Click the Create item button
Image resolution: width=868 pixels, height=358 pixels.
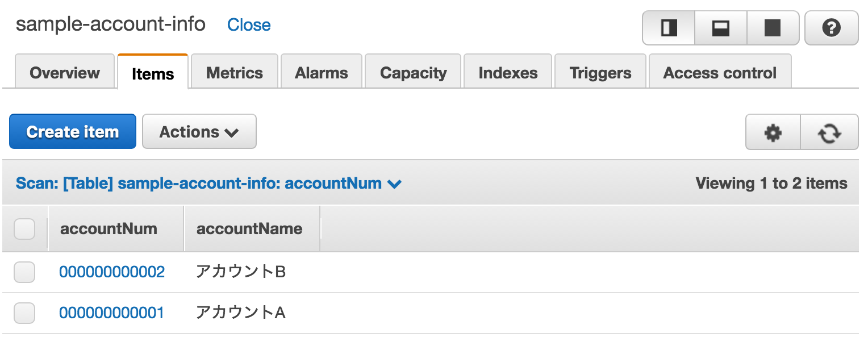tap(73, 132)
